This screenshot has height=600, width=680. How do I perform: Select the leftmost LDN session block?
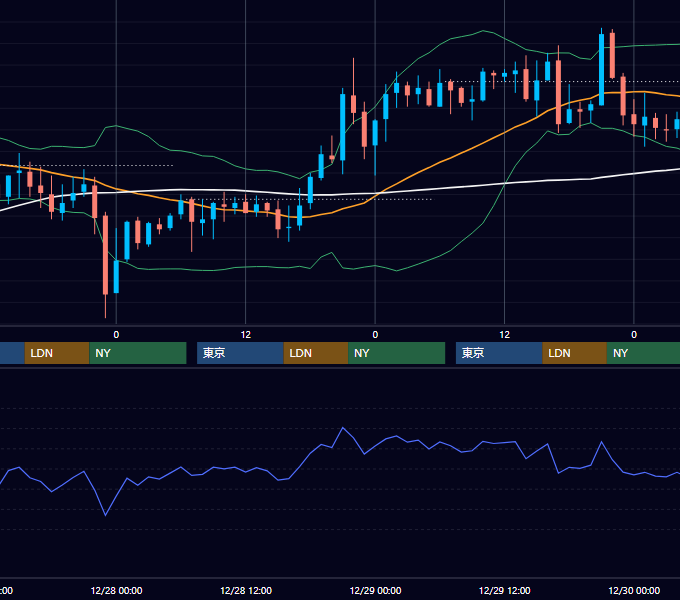coord(57,353)
